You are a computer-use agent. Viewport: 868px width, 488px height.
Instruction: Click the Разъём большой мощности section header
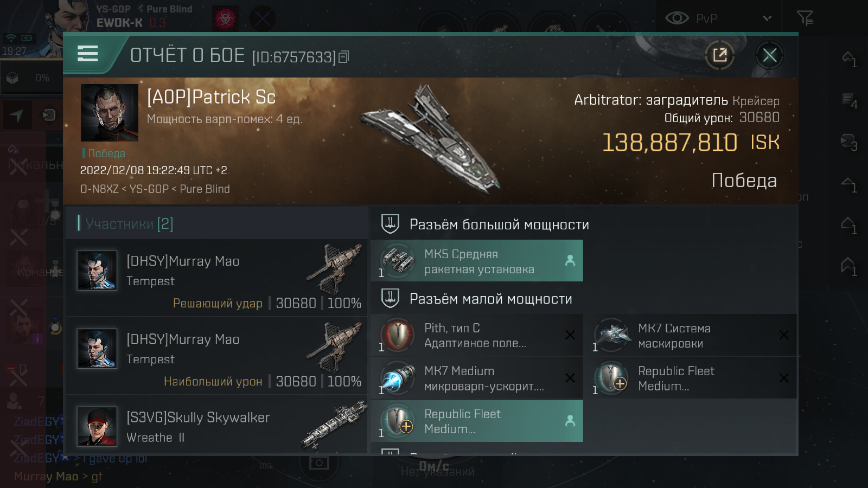[499, 224]
